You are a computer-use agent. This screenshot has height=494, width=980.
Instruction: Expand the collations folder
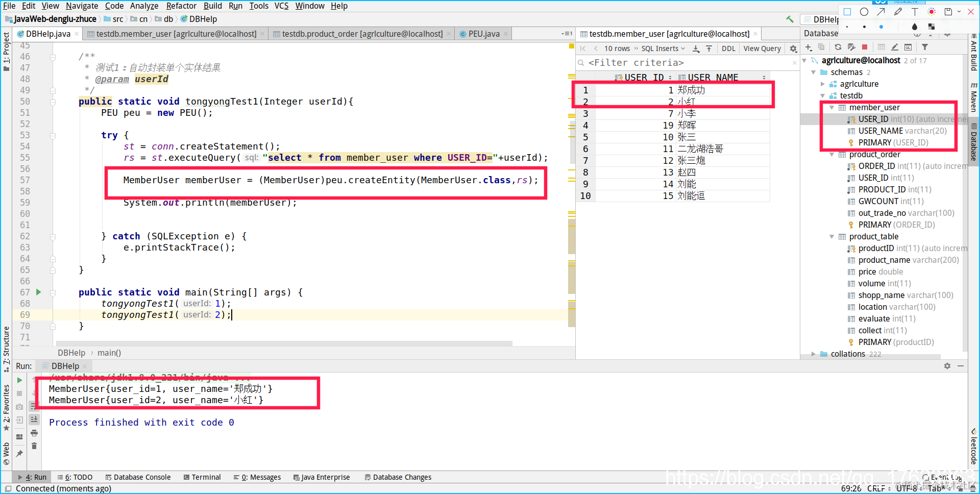point(814,354)
